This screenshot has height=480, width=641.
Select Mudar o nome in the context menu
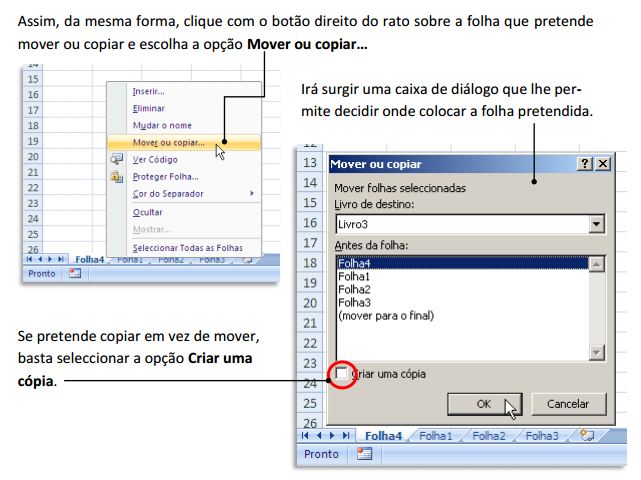click(161, 125)
